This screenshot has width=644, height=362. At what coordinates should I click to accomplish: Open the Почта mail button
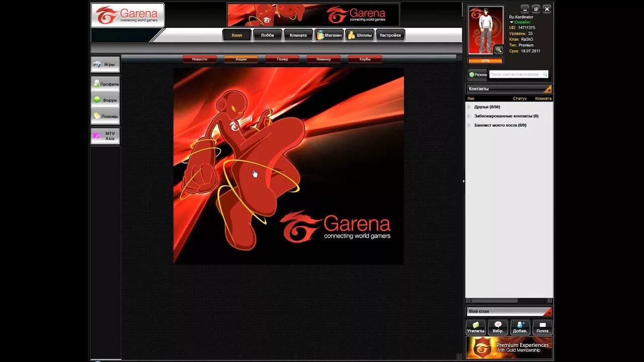(x=542, y=327)
